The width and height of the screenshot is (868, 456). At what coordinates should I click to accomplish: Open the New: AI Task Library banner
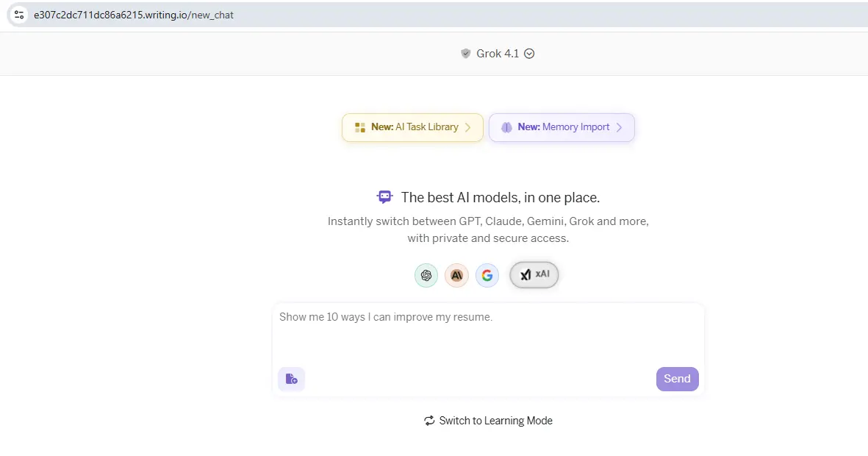[412, 127]
